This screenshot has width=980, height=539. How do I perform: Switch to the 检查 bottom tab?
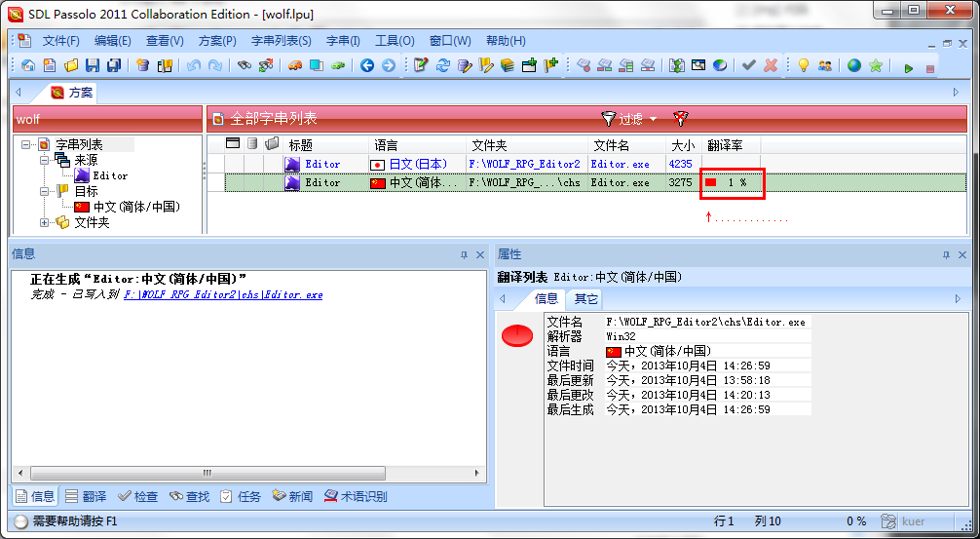[138, 496]
